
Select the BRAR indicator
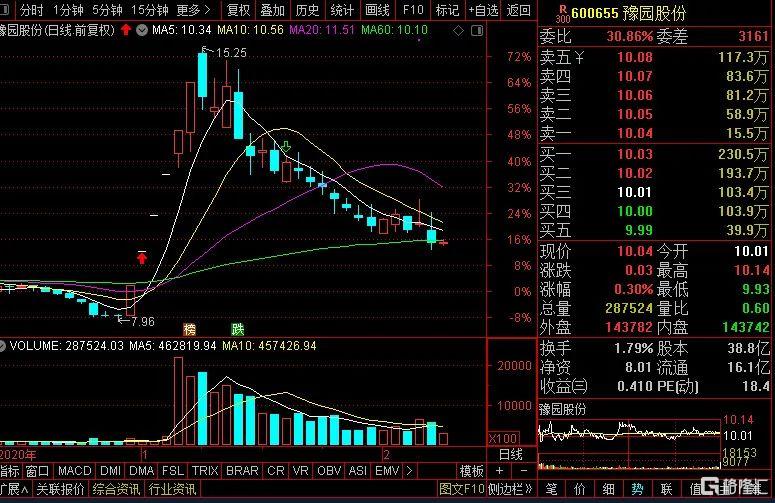point(242,471)
